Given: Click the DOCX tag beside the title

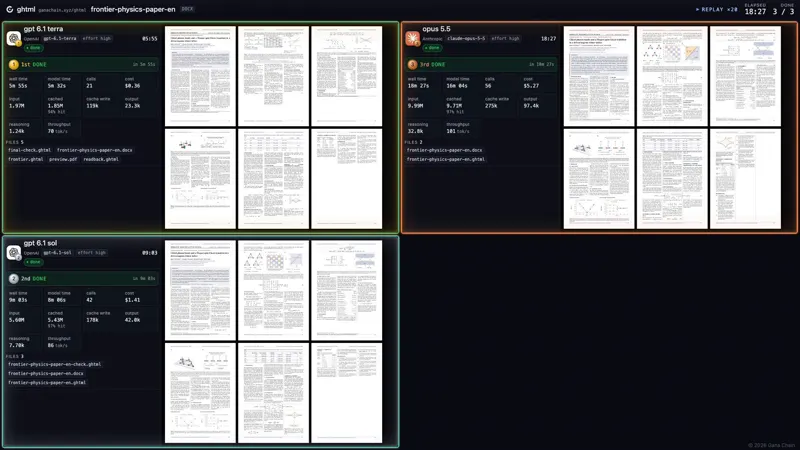Looking at the screenshot, I should tap(187, 9).
